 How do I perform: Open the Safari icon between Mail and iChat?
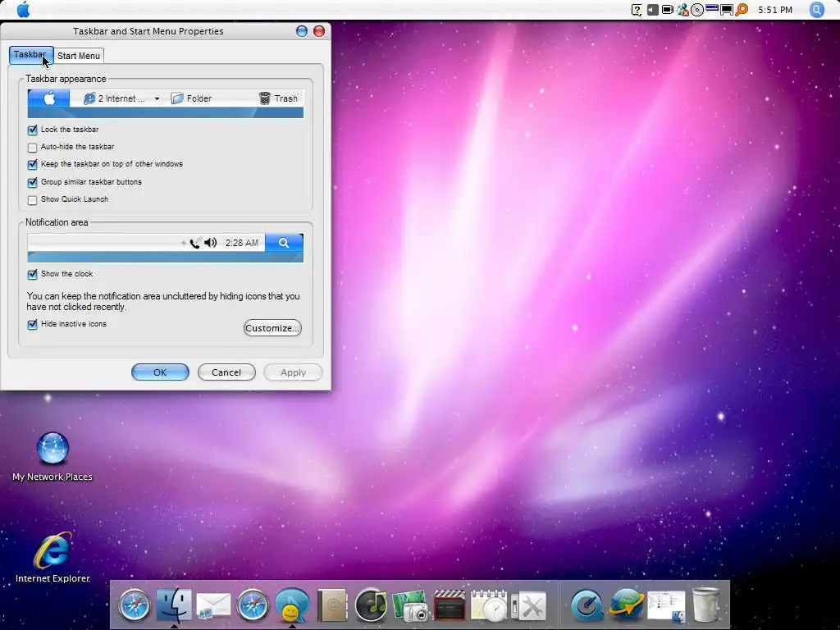coord(253,605)
